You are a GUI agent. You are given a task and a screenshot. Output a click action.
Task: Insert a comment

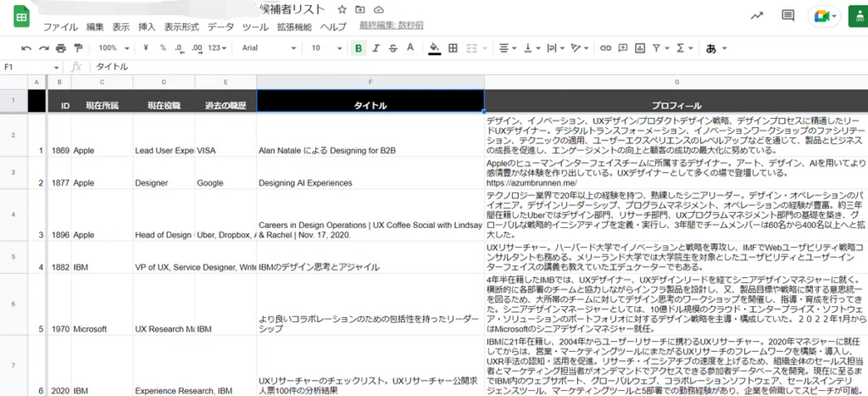click(x=623, y=48)
